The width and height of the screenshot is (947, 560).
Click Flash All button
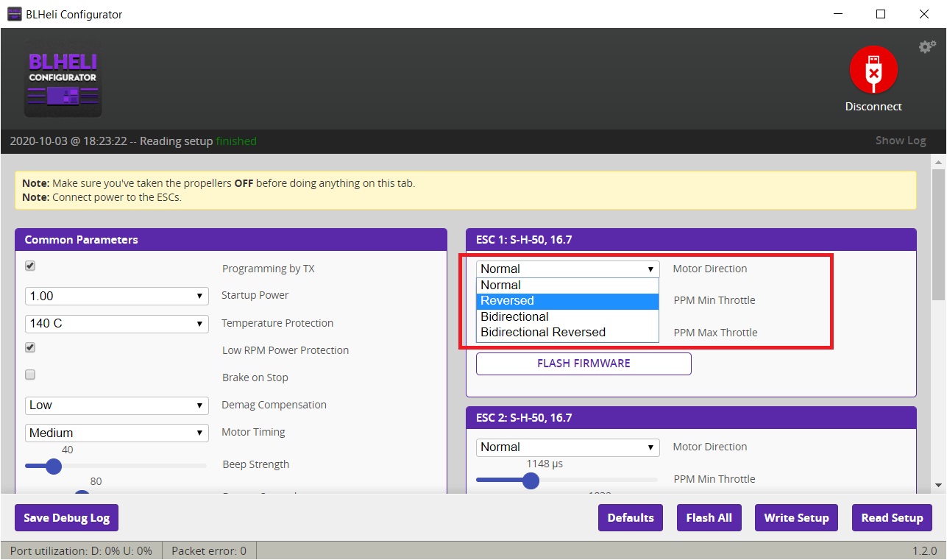tap(709, 517)
